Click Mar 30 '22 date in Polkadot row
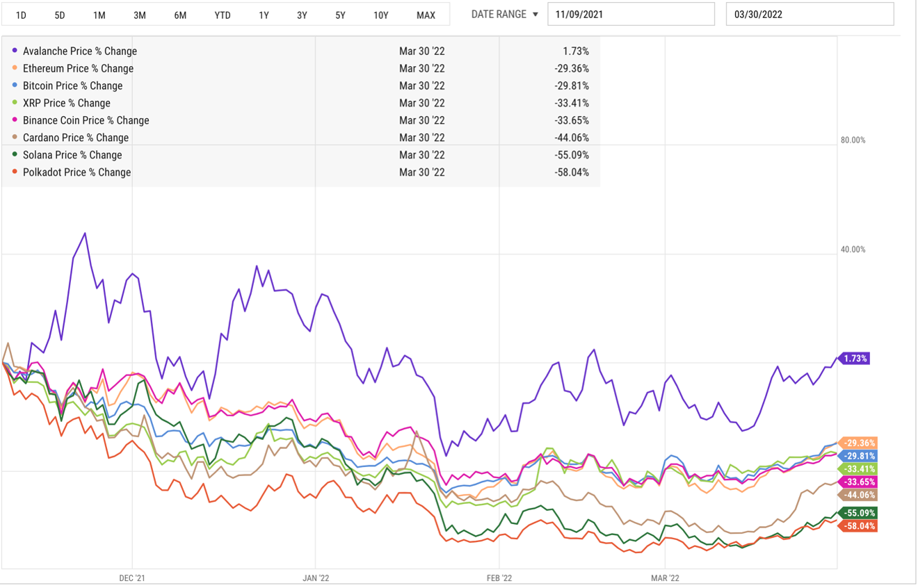 (421, 173)
